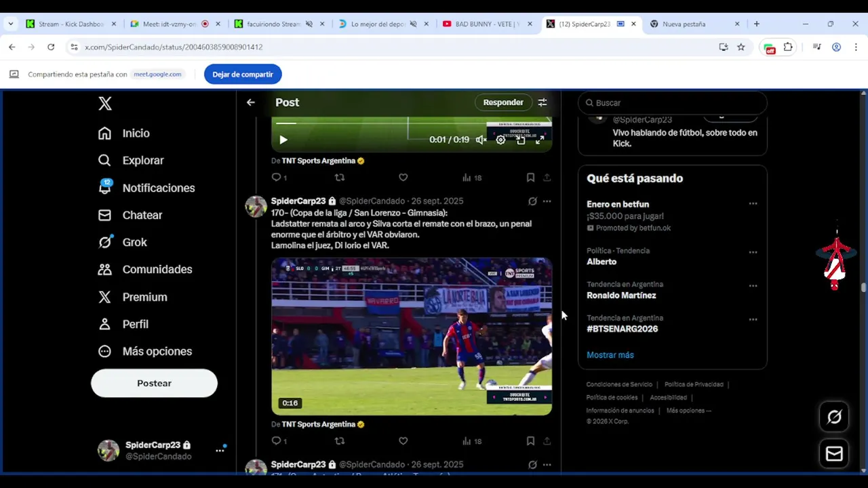This screenshot has height=488, width=868.
Task: Share the post 170 tweet
Action: tap(547, 441)
